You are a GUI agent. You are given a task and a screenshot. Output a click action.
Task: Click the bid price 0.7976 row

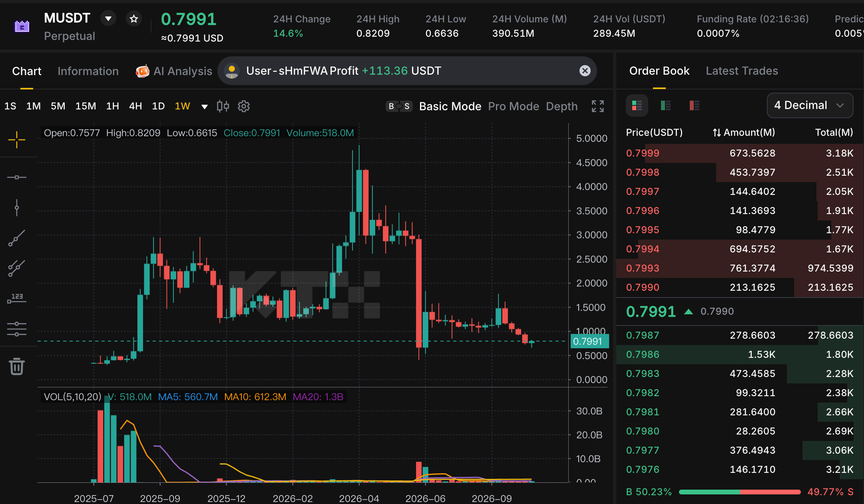tap(740, 469)
